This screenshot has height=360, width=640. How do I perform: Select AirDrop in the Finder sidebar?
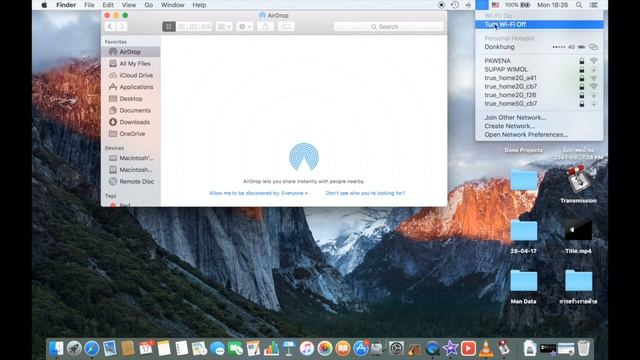pyautogui.click(x=130, y=52)
